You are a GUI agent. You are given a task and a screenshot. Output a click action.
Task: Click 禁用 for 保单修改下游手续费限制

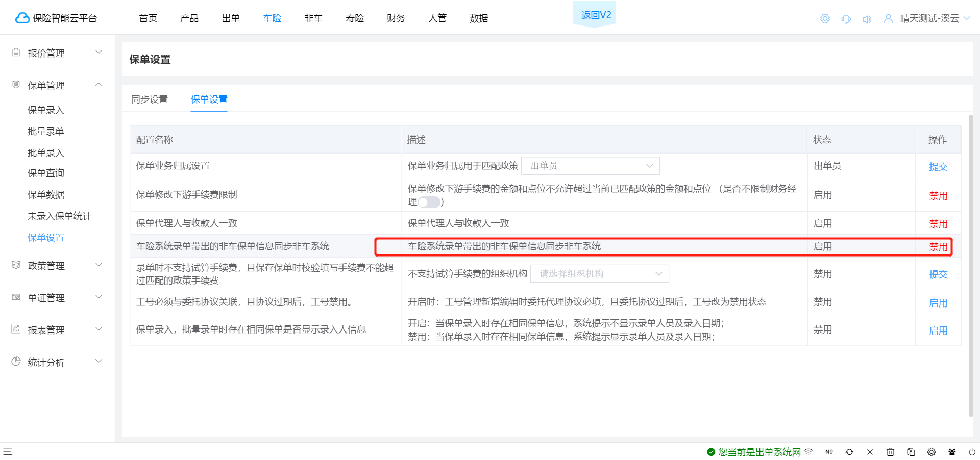[938, 196]
